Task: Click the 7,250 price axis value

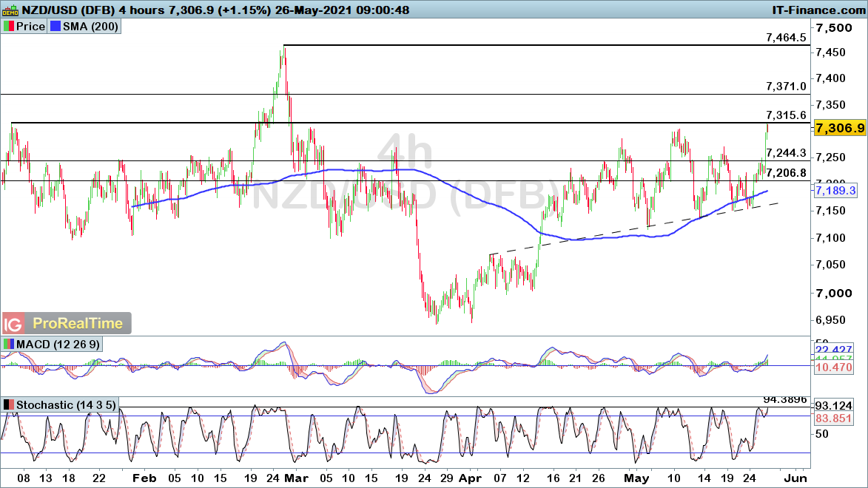Action: point(831,157)
